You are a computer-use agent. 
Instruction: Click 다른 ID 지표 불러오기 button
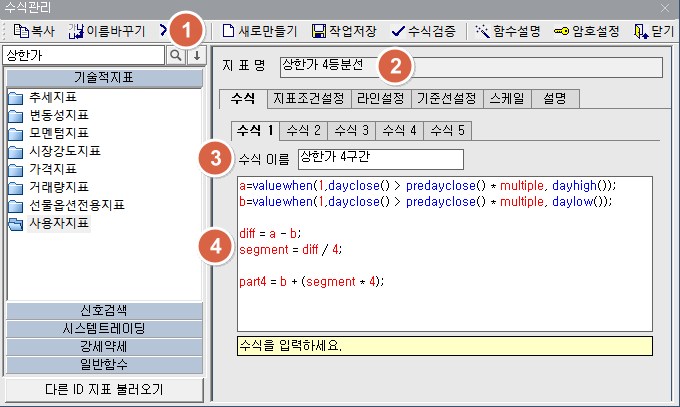[x=104, y=389]
